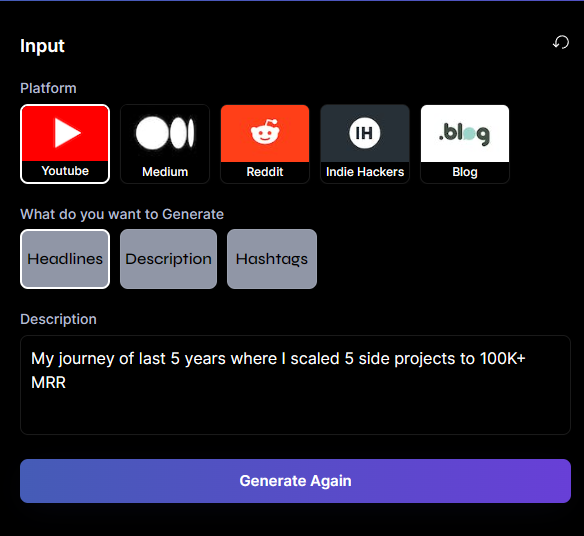Click the 'What do you want to Generate' label
Viewport: 584px width, 536px height.
(x=122, y=215)
